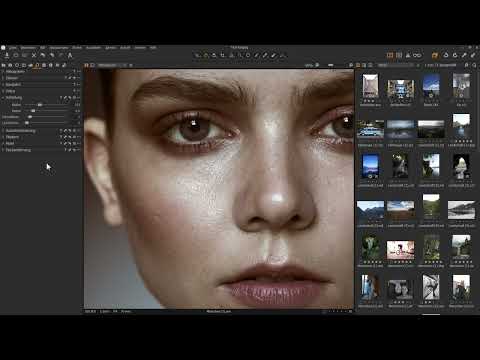Open the Ansicht menu
Viewport: 480px width, 360px height.
[x=125, y=48]
